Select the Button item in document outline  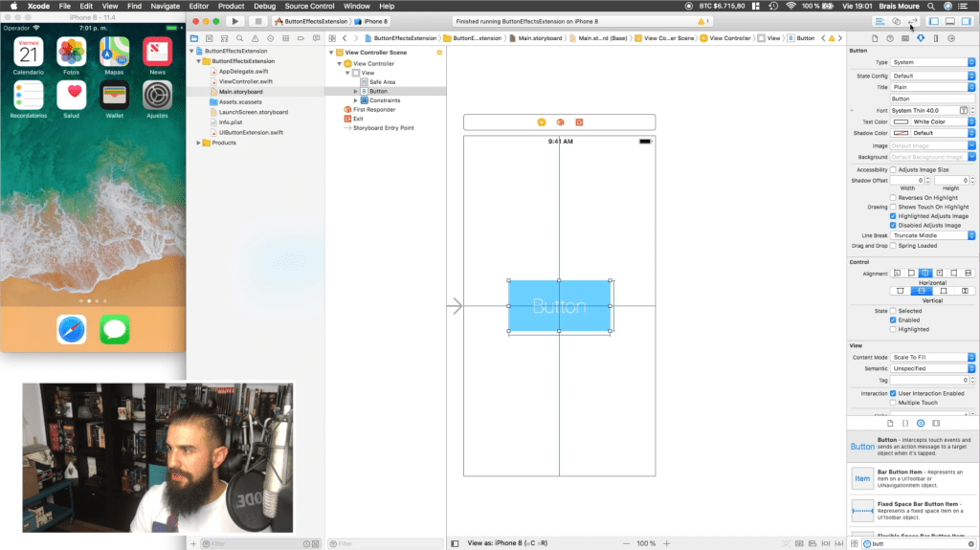coord(378,91)
